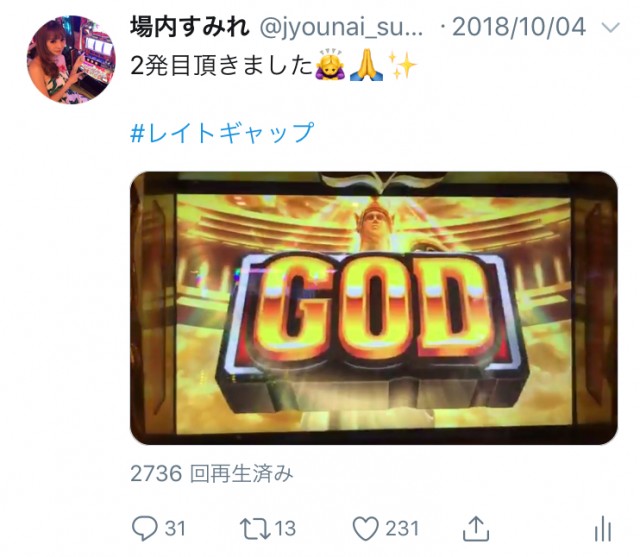Open 場内すみれ profile picture
Screen dimensions: 640x557
pyautogui.click(x=71, y=60)
